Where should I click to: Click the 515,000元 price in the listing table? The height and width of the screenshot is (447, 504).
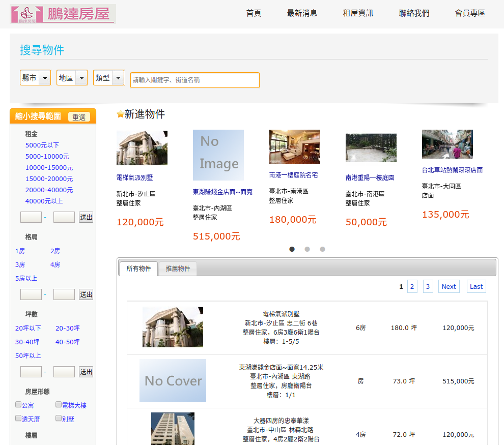pos(458,381)
